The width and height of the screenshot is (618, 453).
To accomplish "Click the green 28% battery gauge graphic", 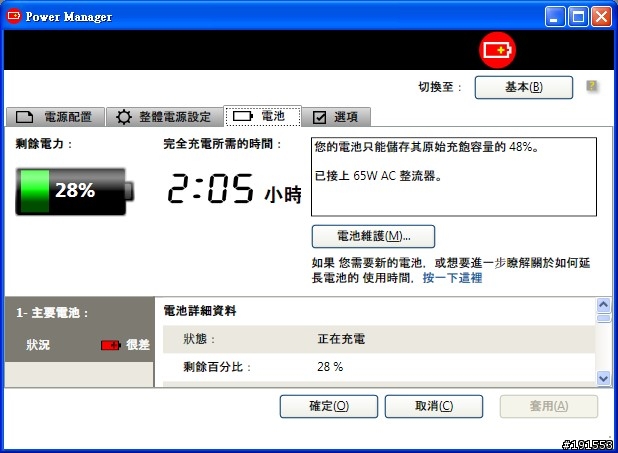I will coord(74,191).
